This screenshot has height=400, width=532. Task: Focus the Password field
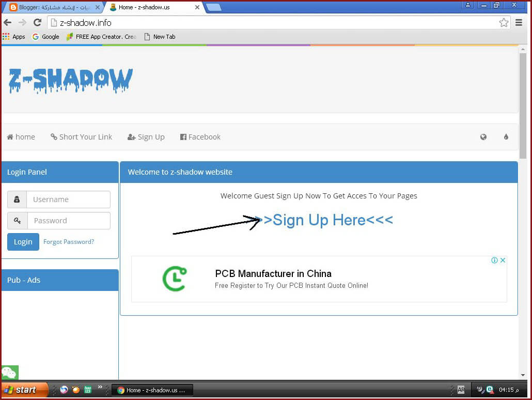(69, 221)
